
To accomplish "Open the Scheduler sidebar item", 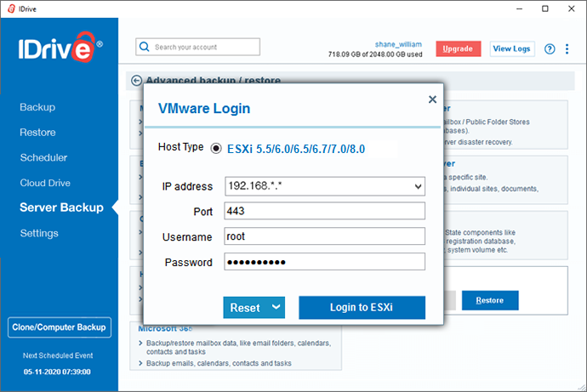I will pyautogui.click(x=43, y=157).
